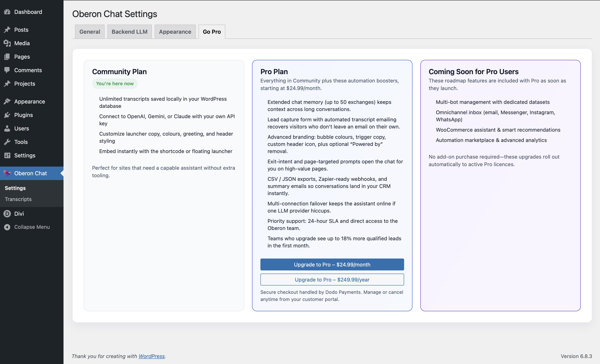This screenshot has width=600, height=364.
Task: Open the WordPress link in the footer
Action: 151,356
